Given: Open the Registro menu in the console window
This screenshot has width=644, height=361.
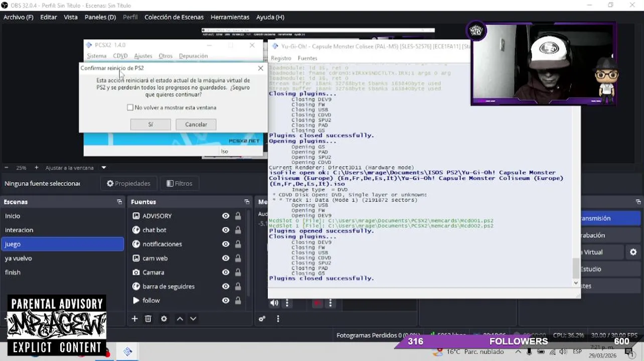Looking at the screenshot, I should [281, 58].
